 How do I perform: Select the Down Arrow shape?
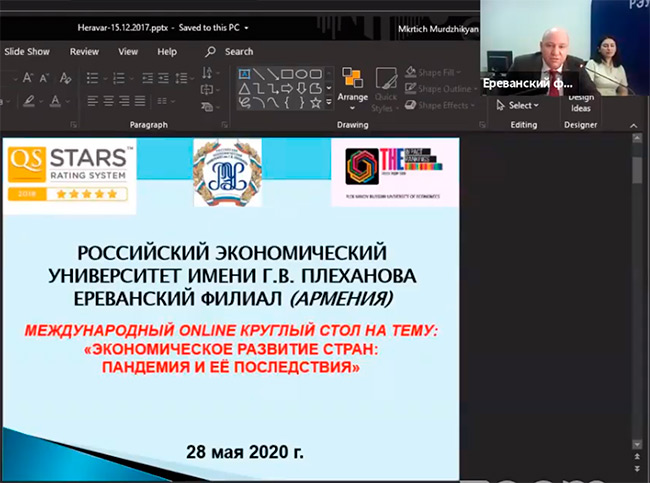[301, 88]
